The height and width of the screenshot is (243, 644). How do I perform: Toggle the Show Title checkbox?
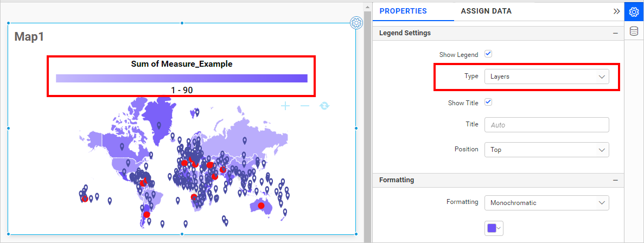488,102
